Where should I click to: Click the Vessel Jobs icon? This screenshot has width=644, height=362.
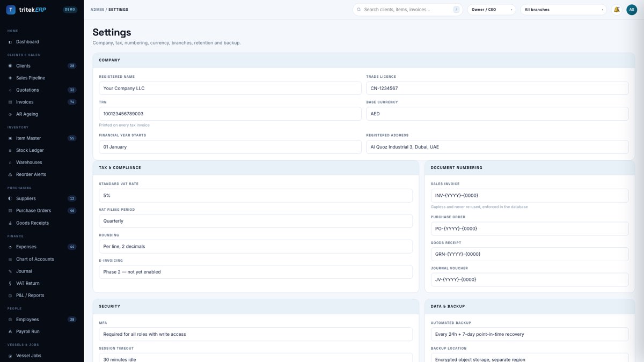[x=10, y=356]
